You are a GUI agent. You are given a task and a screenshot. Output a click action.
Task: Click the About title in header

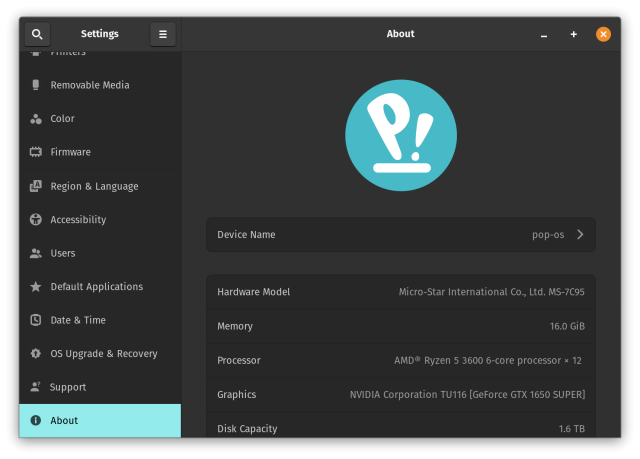400,34
